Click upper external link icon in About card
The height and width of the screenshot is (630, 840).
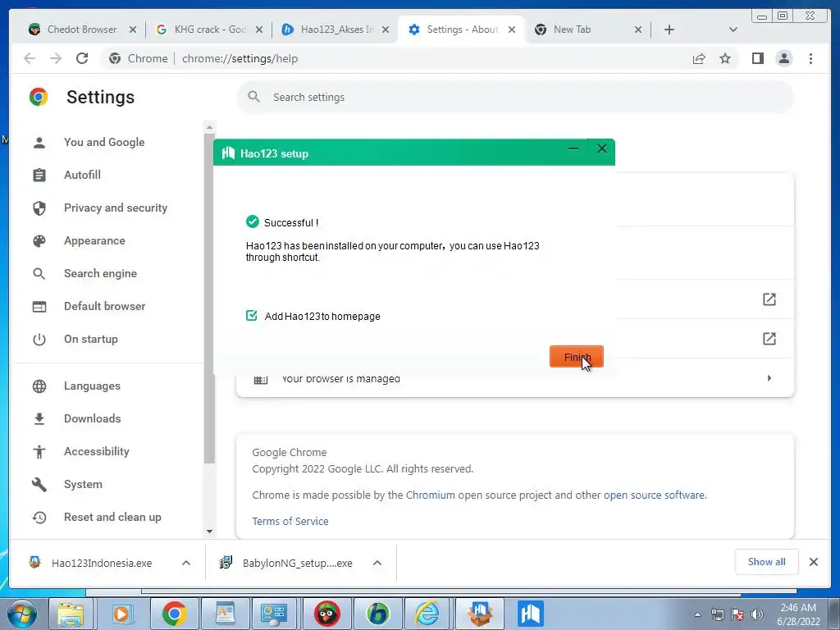(769, 299)
